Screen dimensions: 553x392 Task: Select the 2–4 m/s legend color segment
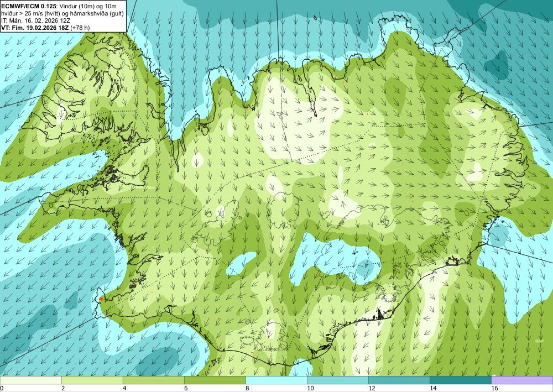92,380
